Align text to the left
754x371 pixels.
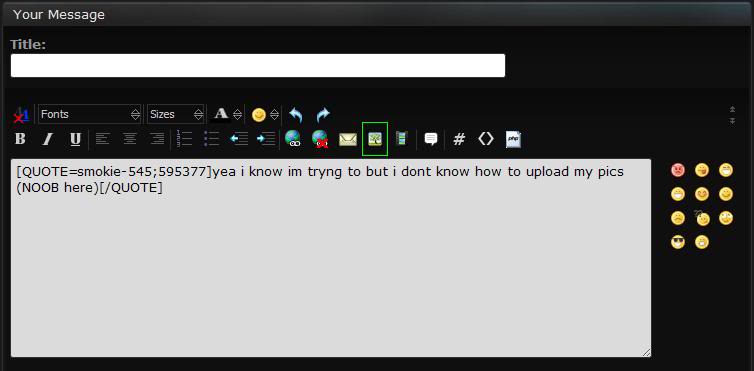click(102, 139)
